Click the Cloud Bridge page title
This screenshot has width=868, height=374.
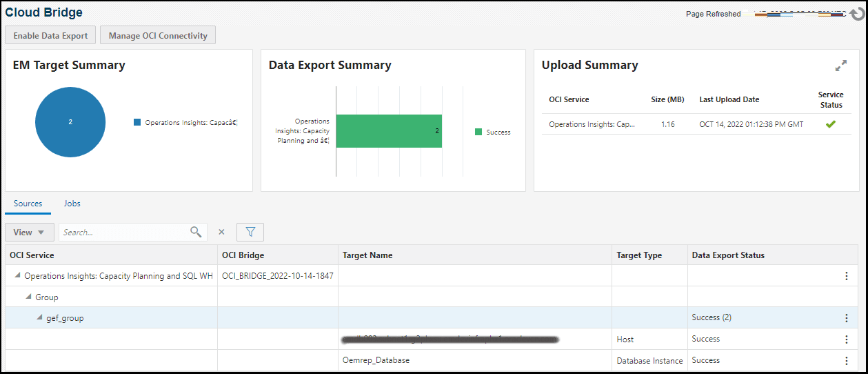click(44, 12)
